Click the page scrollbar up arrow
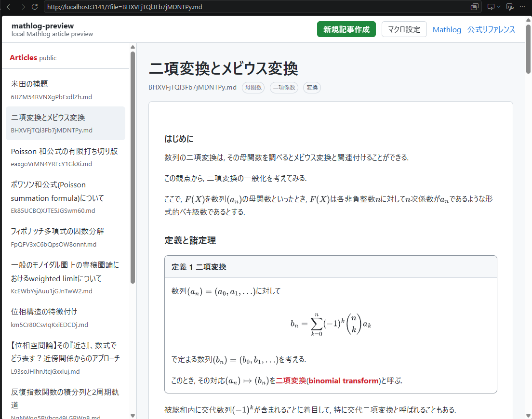Image resolution: width=532 pixels, height=419 pixels. [528, 20]
